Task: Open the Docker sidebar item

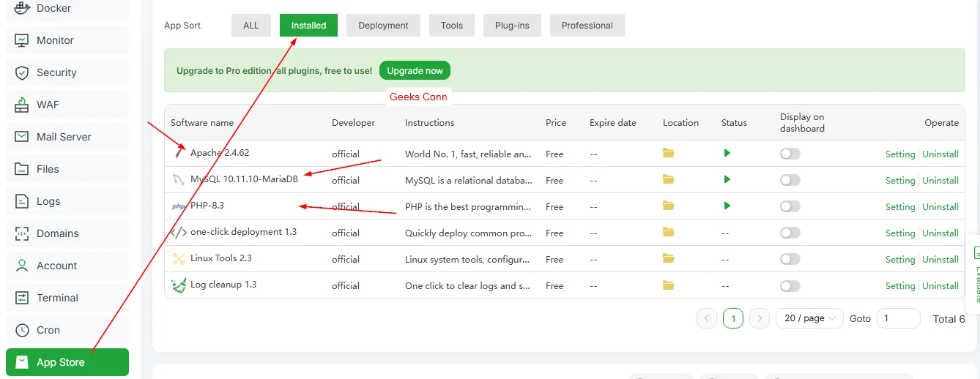Action: (x=67, y=10)
